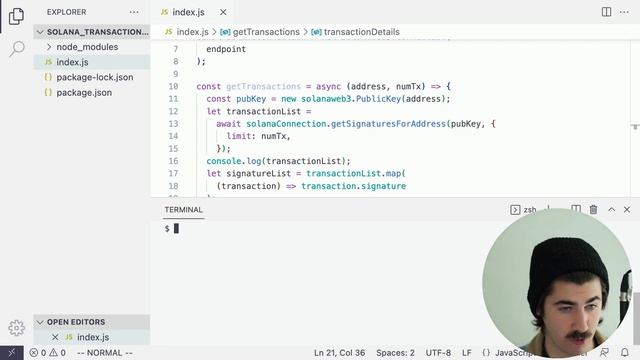Screen dimensions: 640x360
Task: Expand the node_modules folder
Action: pos(92,47)
